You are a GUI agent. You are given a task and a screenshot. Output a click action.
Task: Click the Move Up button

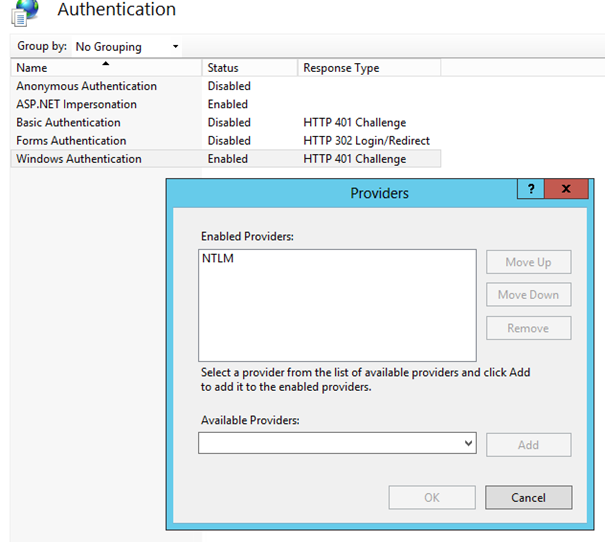click(529, 262)
